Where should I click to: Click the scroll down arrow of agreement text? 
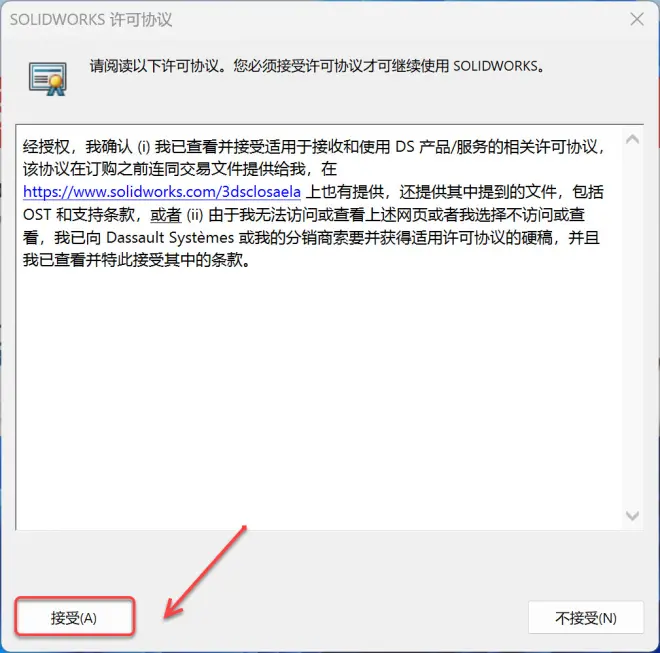click(x=632, y=515)
